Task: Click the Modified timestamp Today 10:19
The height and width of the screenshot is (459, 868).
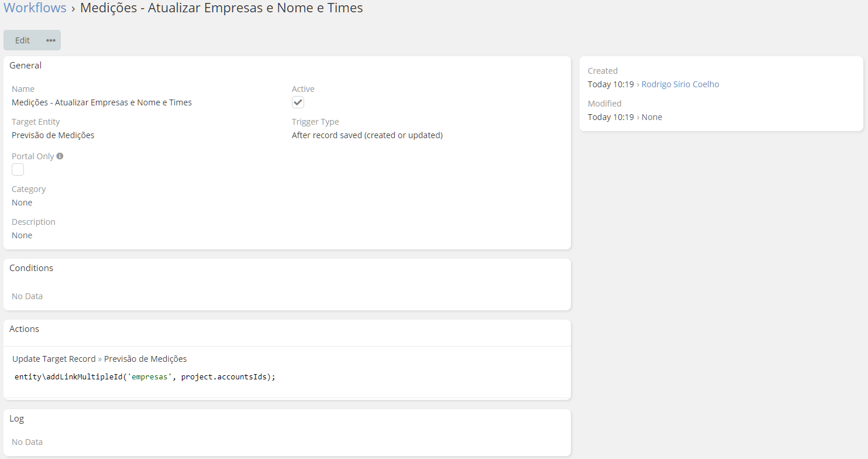Action: coord(611,117)
